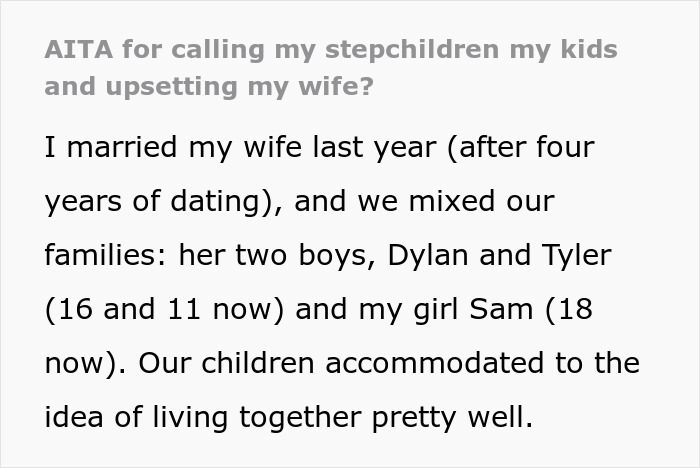This screenshot has height=468, width=700.
Task: Click the word "AITA" in the title
Action: 79,49
